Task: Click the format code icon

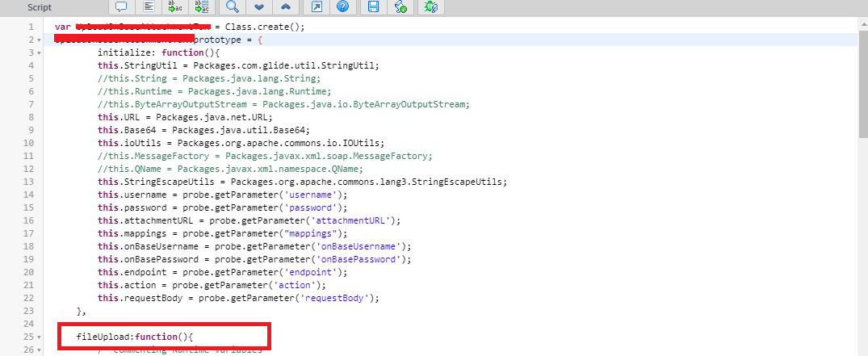Action: pos(148,7)
